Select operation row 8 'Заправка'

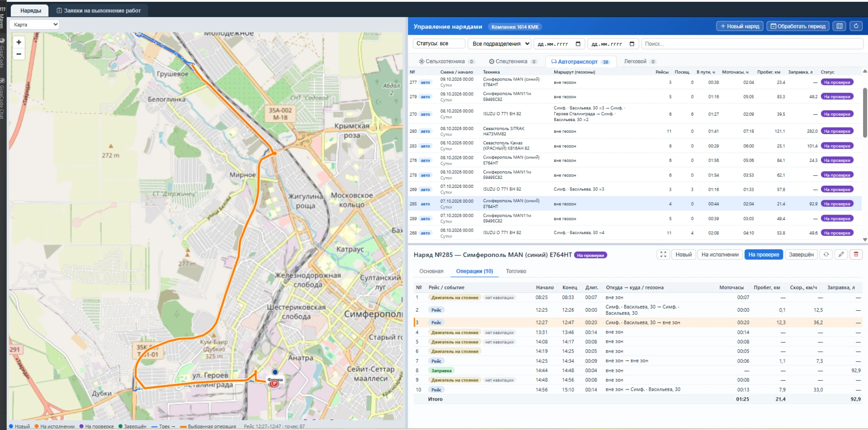638,371
